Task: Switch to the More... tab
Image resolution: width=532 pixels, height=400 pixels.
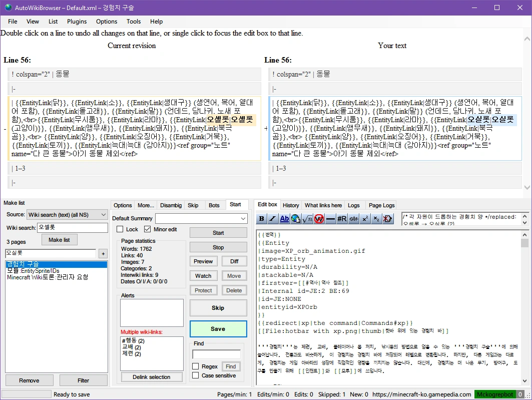Action: click(146, 205)
